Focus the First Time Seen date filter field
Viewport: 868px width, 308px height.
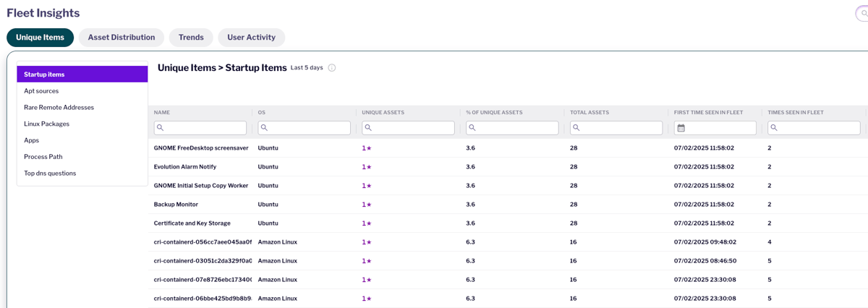(715, 128)
